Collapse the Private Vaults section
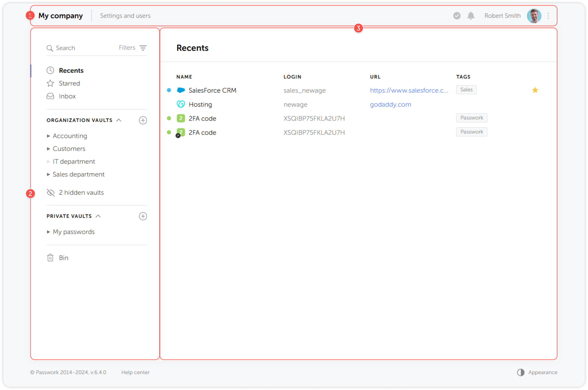 tap(98, 216)
